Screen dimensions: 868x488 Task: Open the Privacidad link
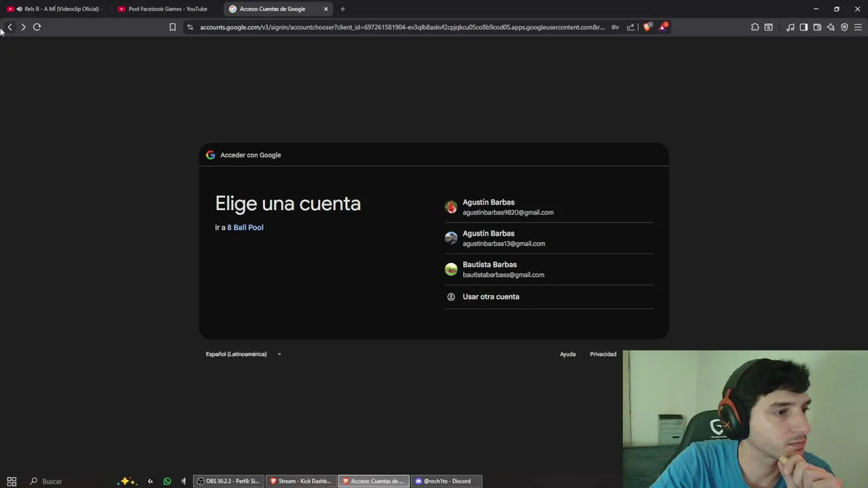click(603, 354)
